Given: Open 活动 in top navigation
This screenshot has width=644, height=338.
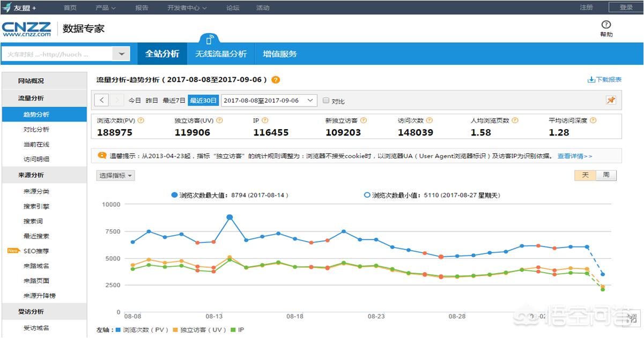Looking at the screenshot, I should coord(263,7).
